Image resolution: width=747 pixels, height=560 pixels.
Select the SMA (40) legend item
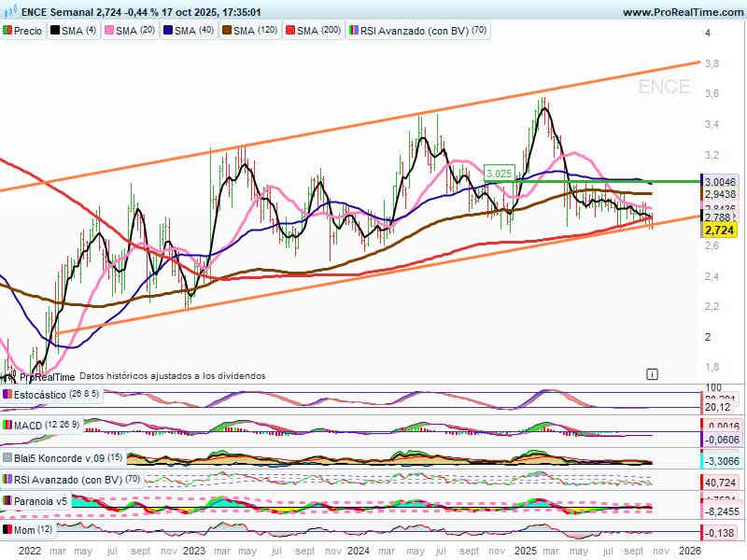click(x=187, y=31)
